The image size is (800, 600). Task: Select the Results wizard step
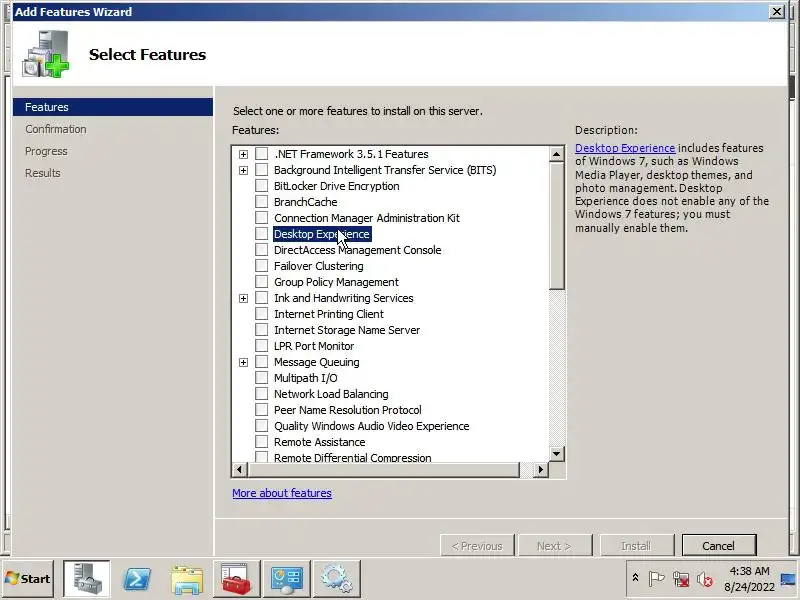click(43, 173)
